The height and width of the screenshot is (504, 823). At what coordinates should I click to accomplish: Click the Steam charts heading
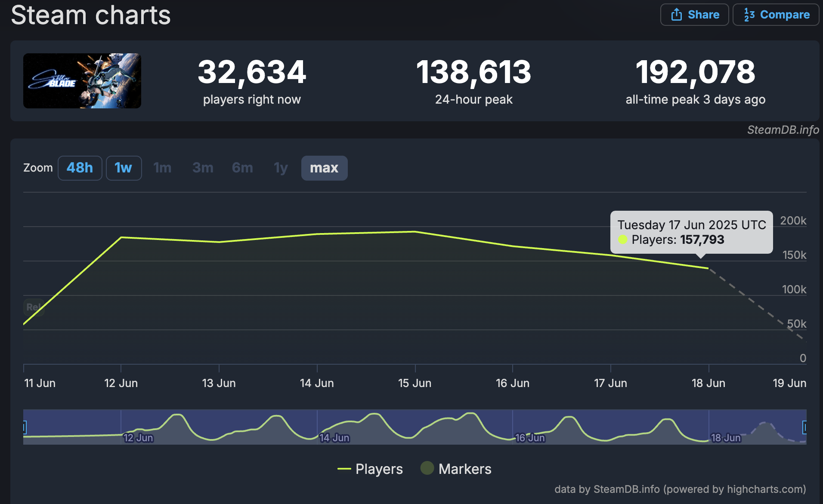pos(91,15)
